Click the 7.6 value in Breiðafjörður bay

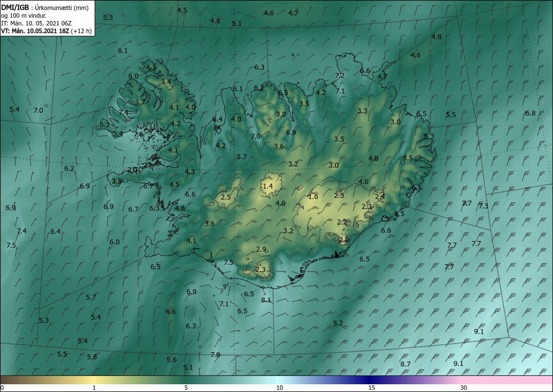click(x=139, y=134)
